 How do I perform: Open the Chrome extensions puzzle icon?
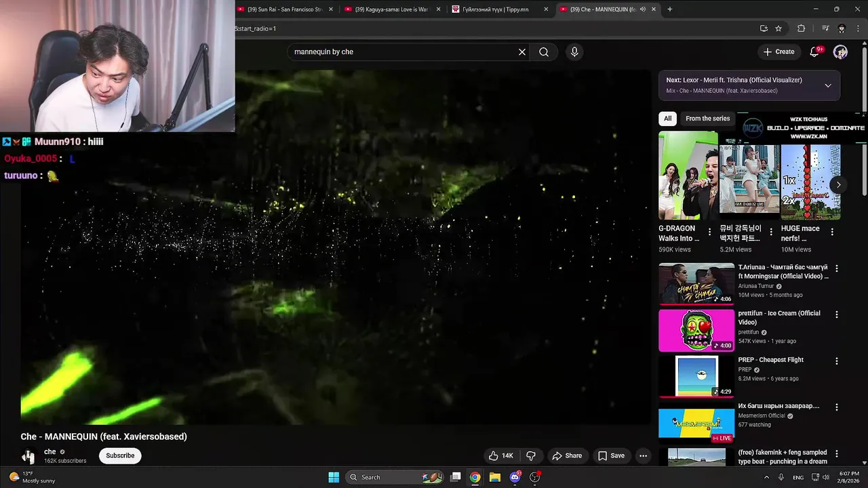point(801,28)
